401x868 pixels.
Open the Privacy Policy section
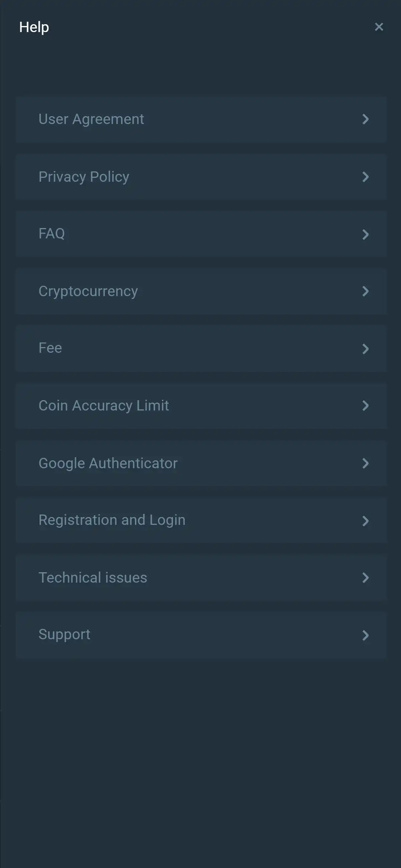pyautogui.click(x=84, y=177)
